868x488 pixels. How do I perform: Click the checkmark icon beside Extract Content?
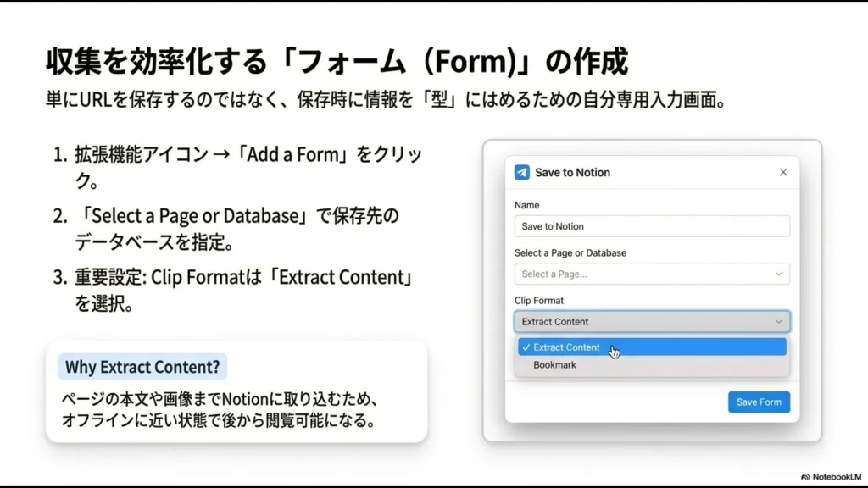click(527, 347)
